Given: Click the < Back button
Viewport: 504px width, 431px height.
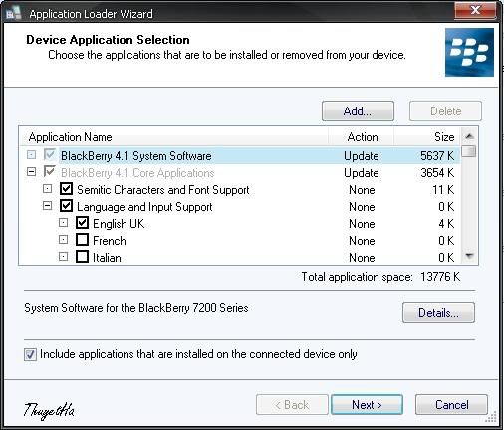Looking at the screenshot, I should coord(292,405).
